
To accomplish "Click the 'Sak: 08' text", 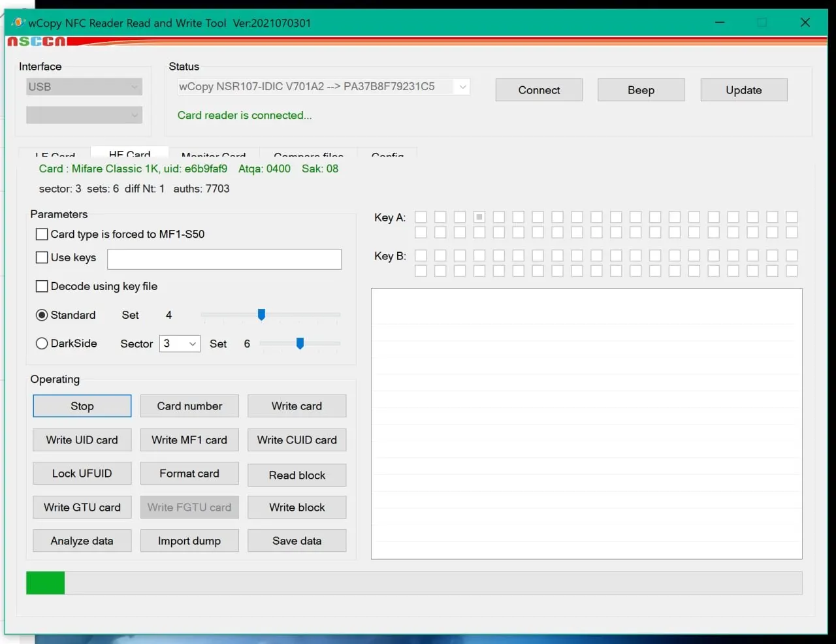I will (320, 169).
